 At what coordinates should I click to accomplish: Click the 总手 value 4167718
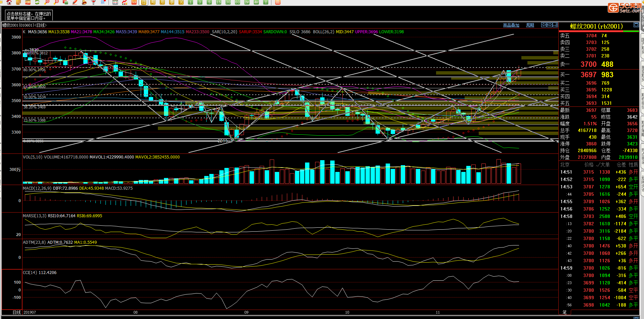coord(587,130)
